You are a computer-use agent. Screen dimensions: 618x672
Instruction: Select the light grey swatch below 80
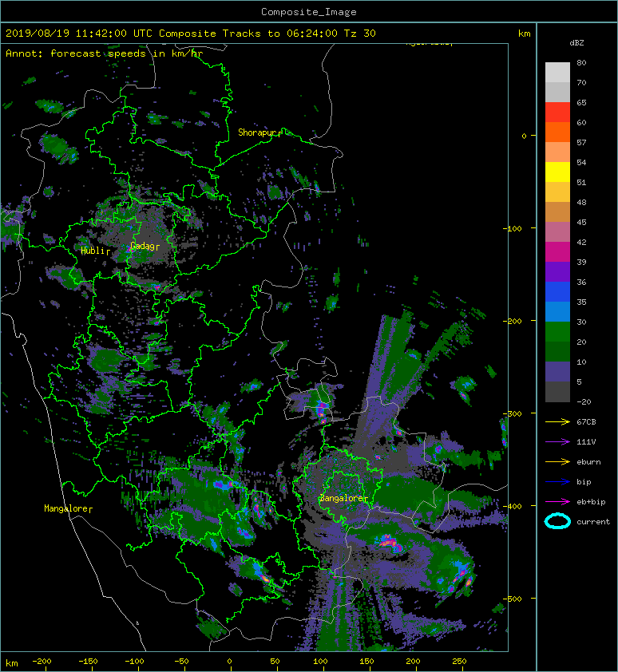coord(557,73)
